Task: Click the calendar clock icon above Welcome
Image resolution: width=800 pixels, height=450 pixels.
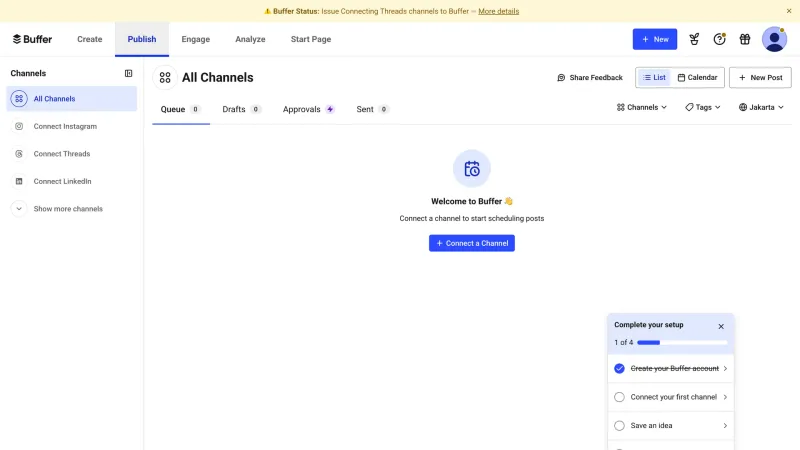Action: (x=472, y=168)
